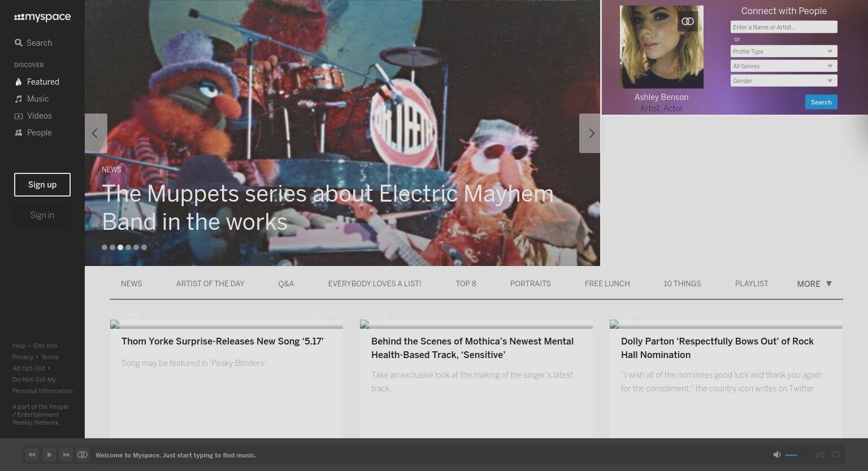The width and height of the screenshot is (868, 471).
Task: Open the Music section
Action: click(32, 99)
